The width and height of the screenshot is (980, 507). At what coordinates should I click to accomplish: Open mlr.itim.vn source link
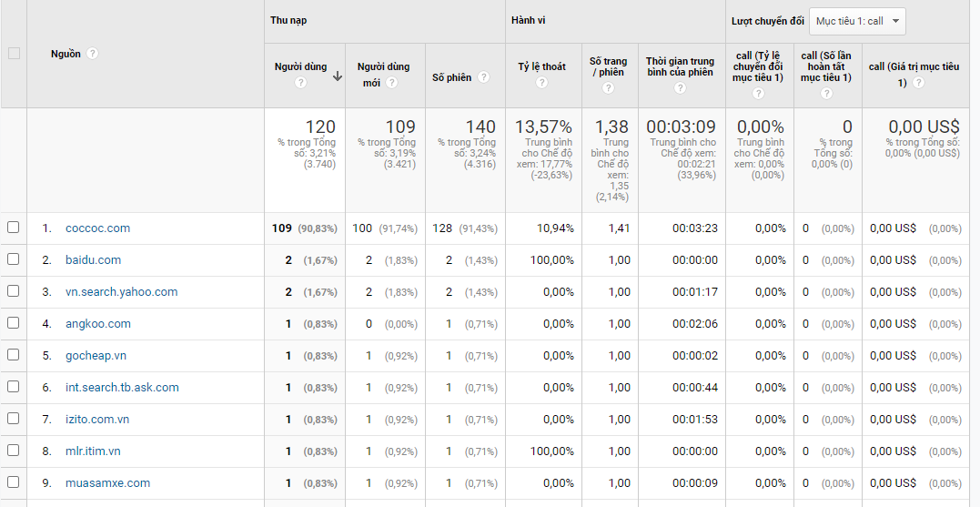(x=93, y=451)
